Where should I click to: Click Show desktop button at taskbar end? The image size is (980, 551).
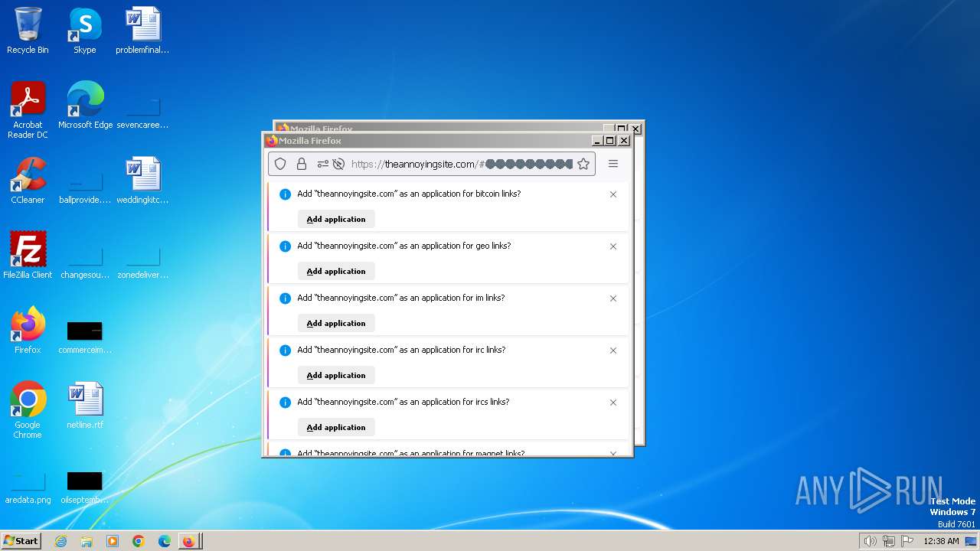[x=972, y=541]
